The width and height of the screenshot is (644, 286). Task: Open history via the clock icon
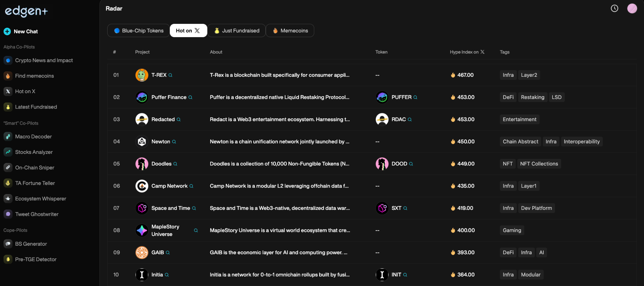tap(614, 8)
